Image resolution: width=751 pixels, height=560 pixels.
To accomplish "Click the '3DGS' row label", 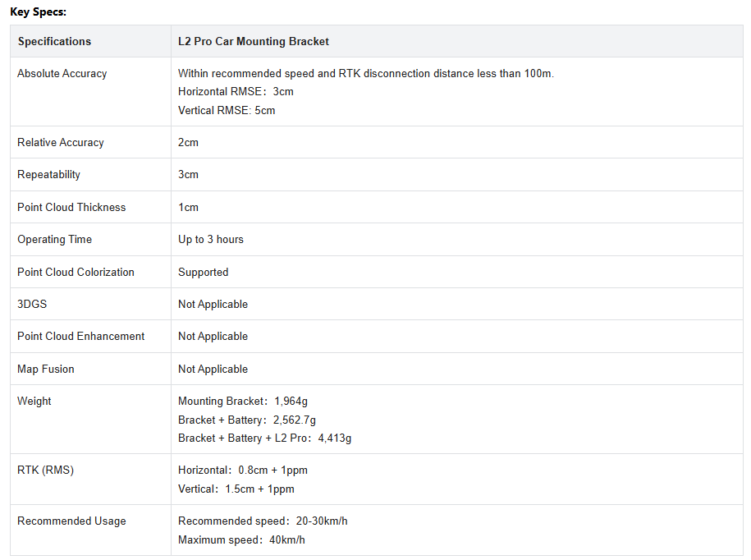I will [32, 304].
